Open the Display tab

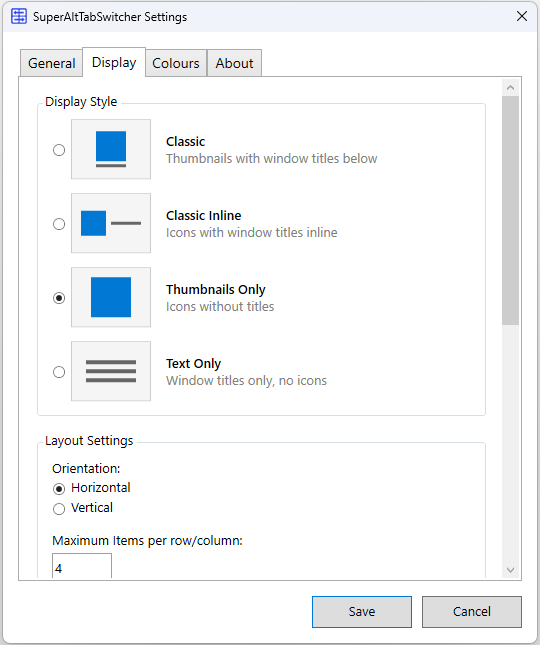(114, 63)
